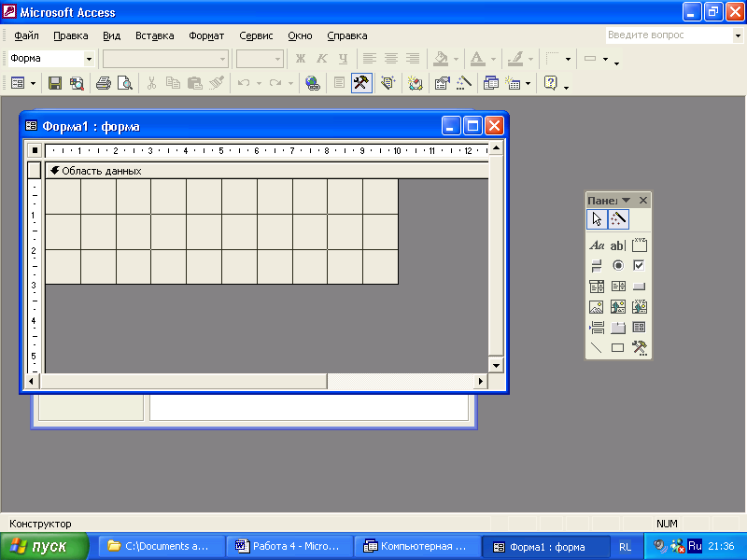747x560 pixels.
Task: Click the Paste clipboard icon
Action: (195, 83)
